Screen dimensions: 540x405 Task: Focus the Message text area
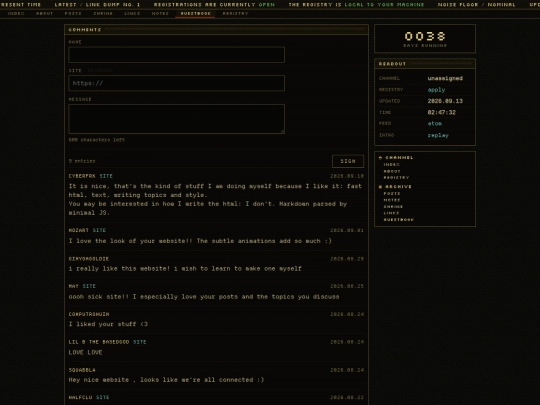pyautogui.click(x=177, y=119)
